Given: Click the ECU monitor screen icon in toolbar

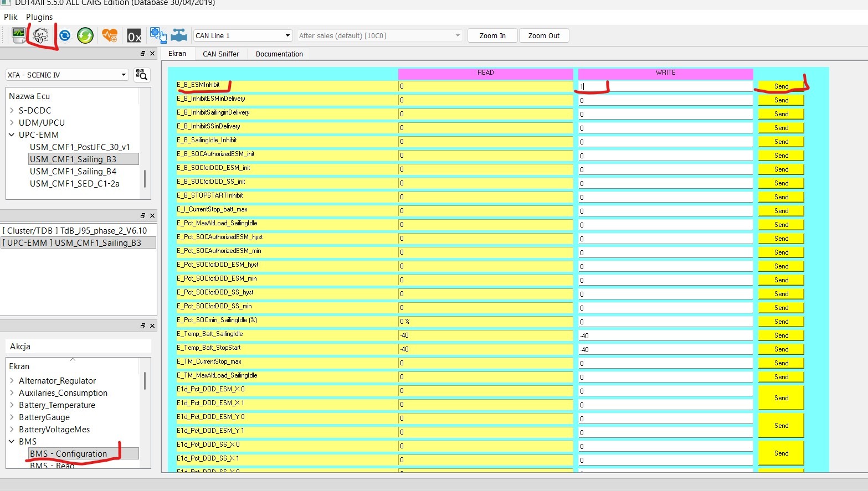Looking at the screenshot, I should 19,35.
